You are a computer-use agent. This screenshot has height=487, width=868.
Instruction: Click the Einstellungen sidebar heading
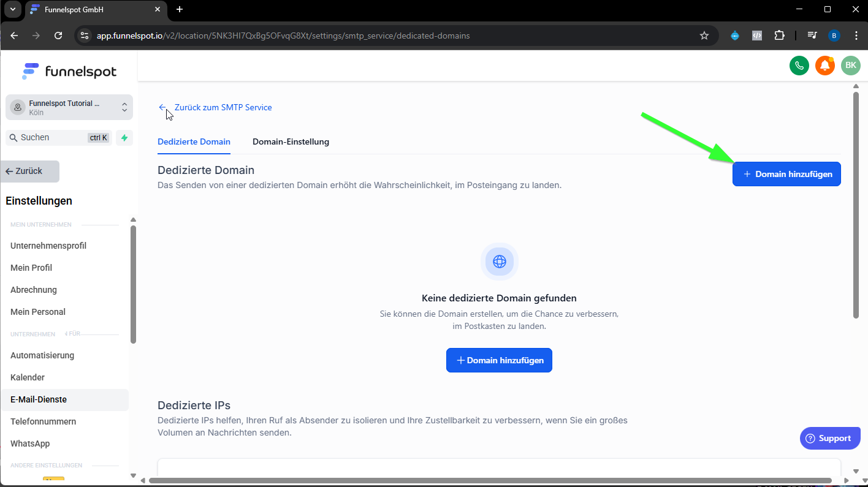pyautogui.click(x=39, y=201)
